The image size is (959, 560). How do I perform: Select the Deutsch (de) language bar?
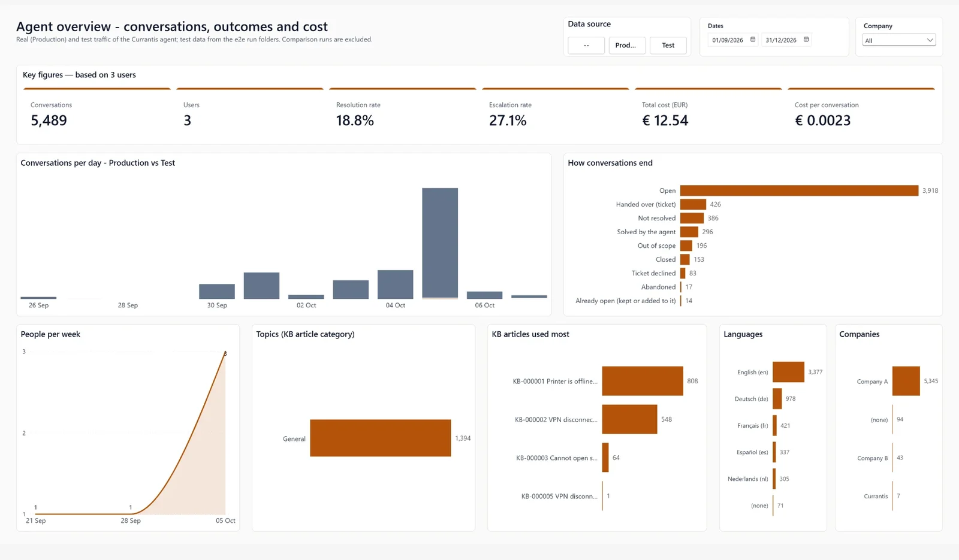pos(777,398)
